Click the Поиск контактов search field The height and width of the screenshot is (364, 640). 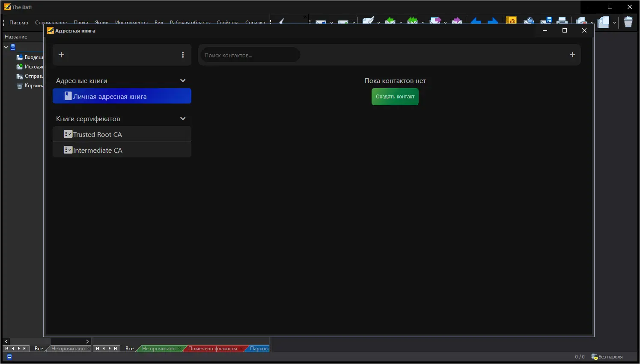(x=250, y=55)
